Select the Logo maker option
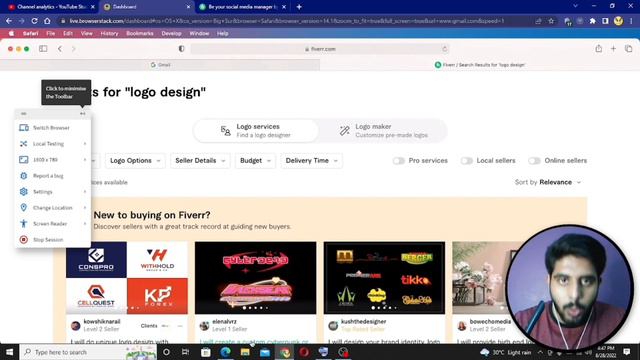The height and width of the screenshot is (360, 640). [x=384, y=131]
